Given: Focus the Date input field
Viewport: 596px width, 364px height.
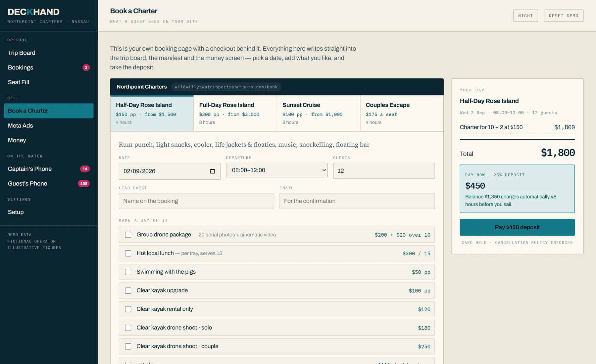Looking at the screenshot, I should (x=170, y=171).
